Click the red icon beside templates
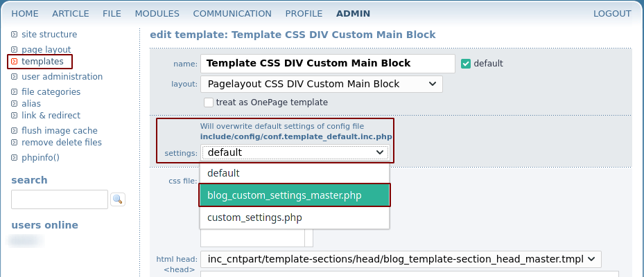 [x=15, y=62]
